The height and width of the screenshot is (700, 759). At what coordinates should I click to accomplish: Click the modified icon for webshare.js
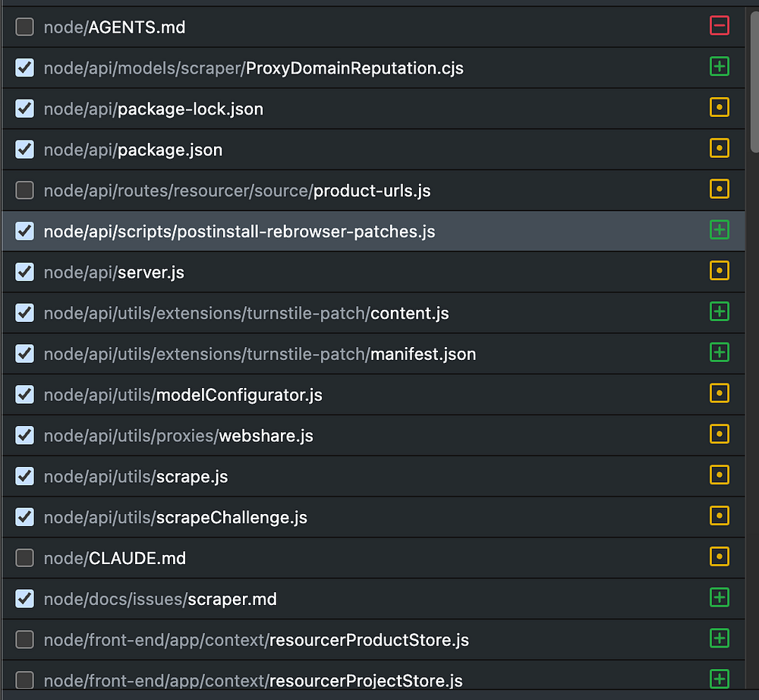click(719, 434)
